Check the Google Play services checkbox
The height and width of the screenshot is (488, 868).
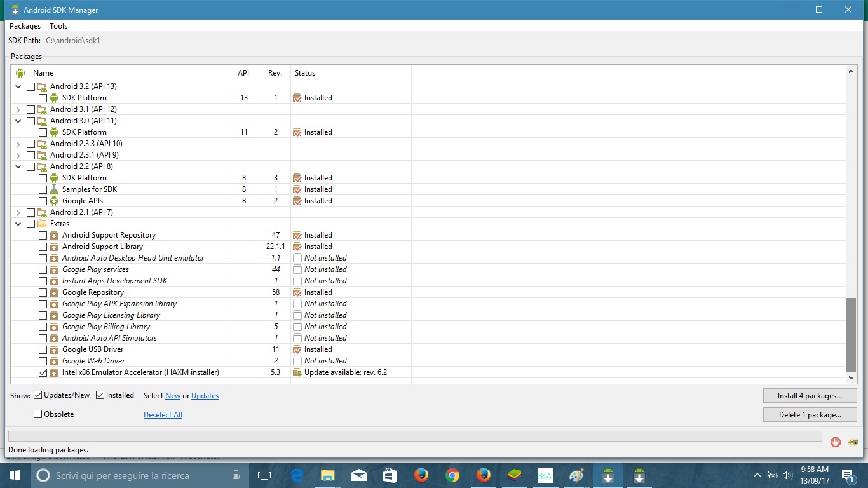pyautogui.click(x=43, y=269)
